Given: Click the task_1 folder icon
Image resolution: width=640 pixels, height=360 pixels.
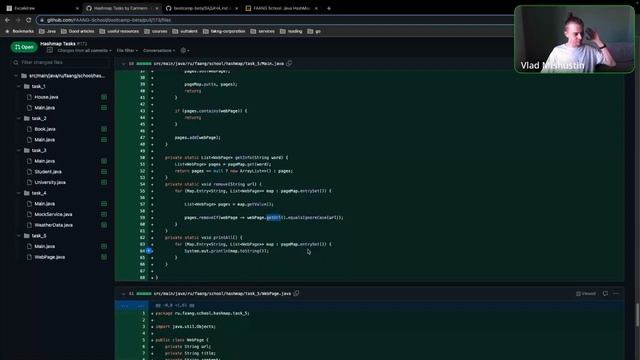Looking at the screenshot, I should coord(27,87).
